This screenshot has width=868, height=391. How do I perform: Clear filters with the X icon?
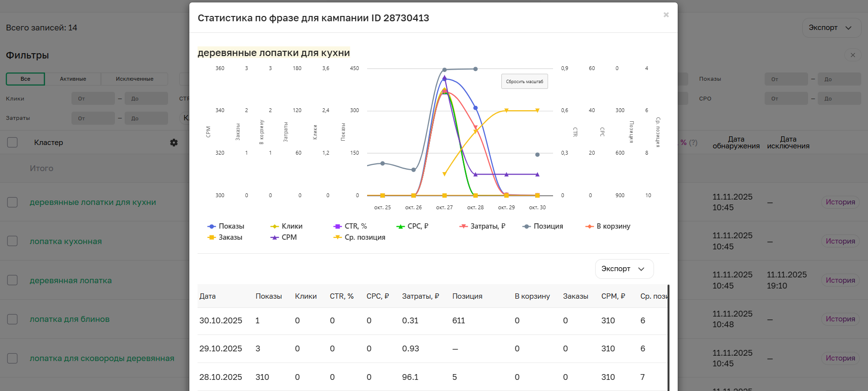click(853, 55)
